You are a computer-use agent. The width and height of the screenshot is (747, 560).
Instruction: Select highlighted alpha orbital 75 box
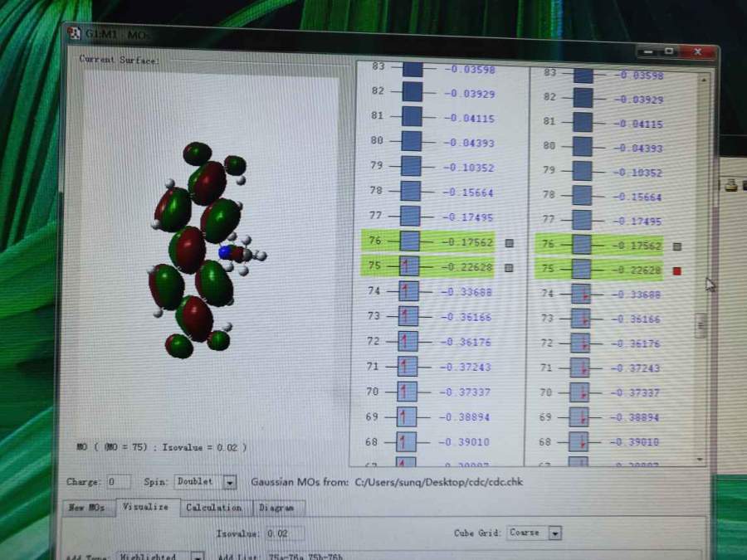(x=409, y=266)
